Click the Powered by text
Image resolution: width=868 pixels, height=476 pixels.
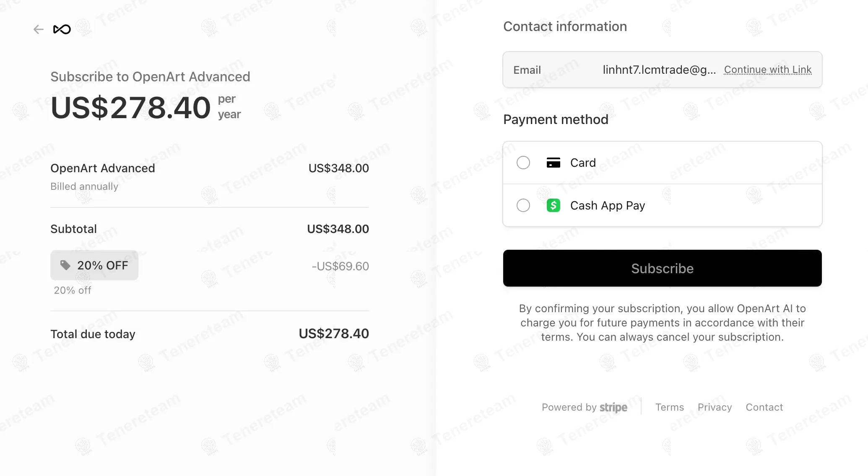click(x=569, y=407)
